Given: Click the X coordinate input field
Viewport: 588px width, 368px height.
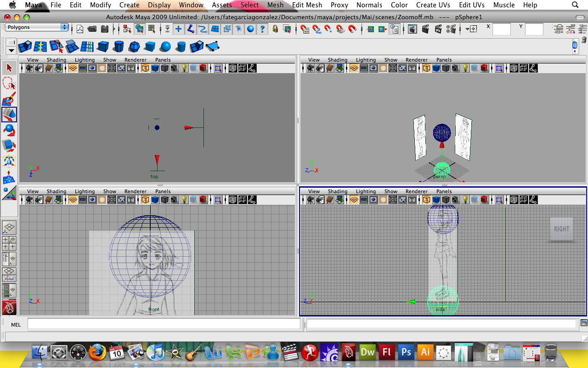Looking at the screenshot, I should 502,30.
